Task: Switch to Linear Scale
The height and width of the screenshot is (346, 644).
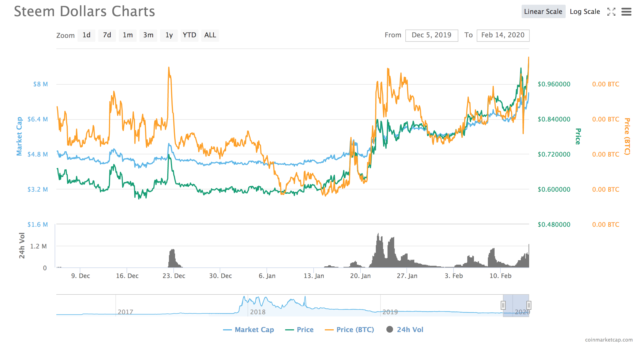Action: coord(543,11)
